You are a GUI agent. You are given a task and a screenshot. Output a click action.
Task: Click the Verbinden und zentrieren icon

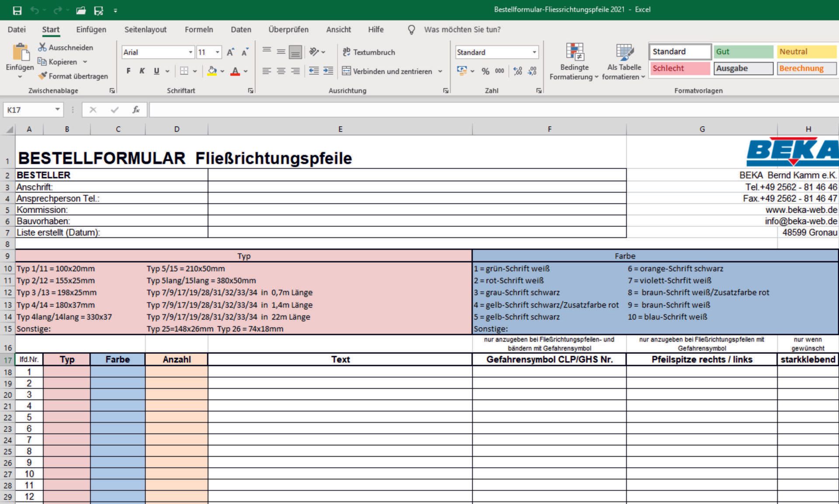point(347,71)
